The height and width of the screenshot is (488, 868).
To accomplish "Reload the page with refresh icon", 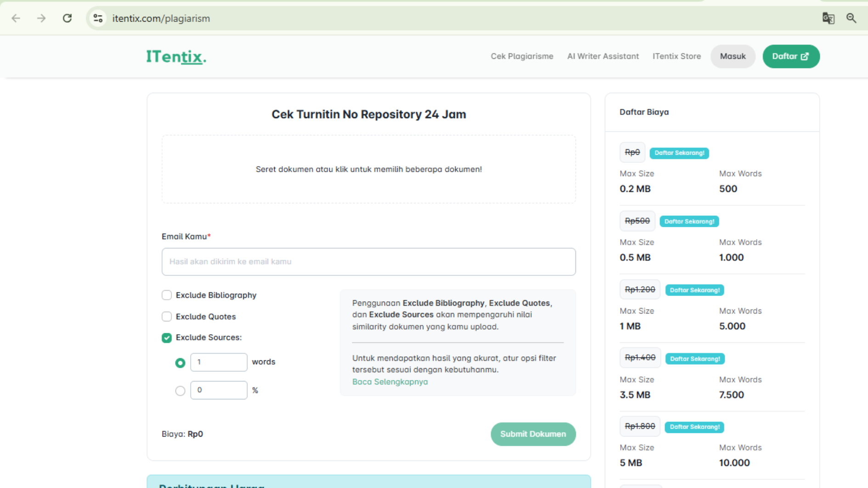I will click(67, 18).
